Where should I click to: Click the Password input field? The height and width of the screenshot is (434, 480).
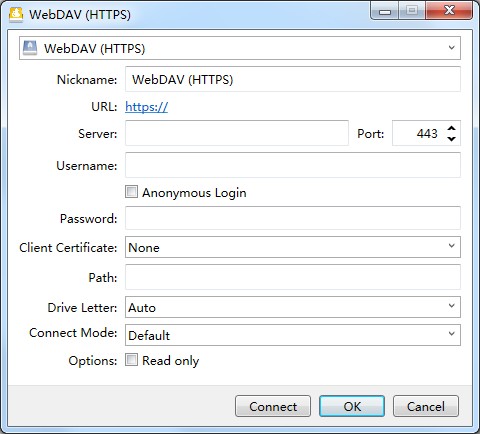point(293,218)
